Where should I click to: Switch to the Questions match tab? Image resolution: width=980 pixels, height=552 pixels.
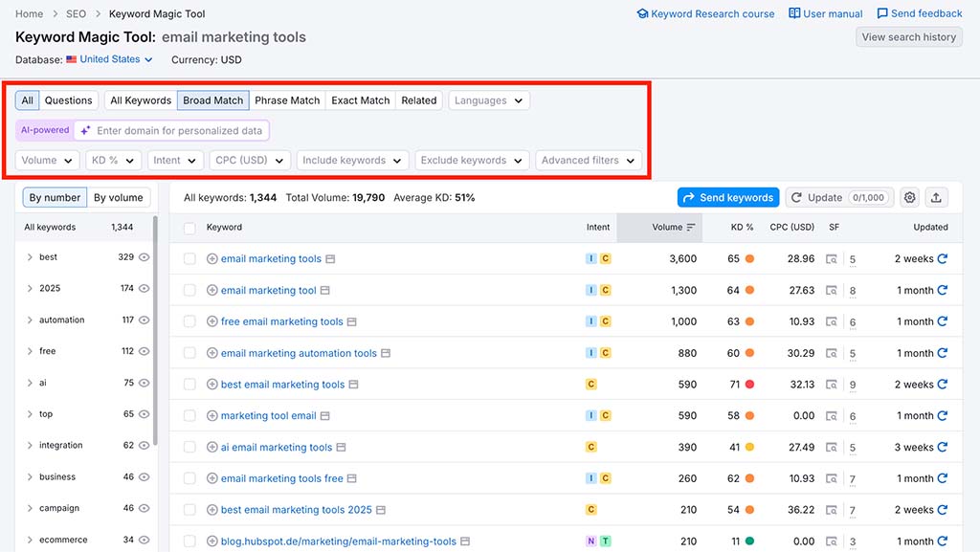coord(67,99)
